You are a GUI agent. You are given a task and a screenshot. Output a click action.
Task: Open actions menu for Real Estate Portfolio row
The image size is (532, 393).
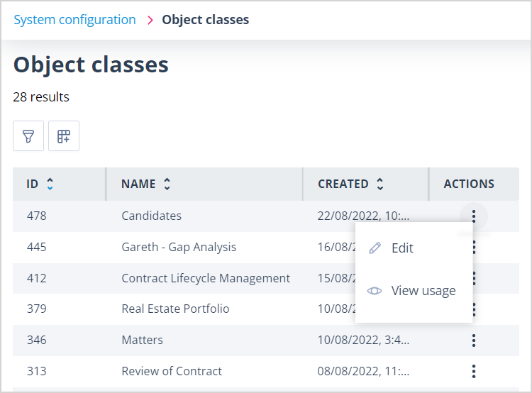coord(474,309)
